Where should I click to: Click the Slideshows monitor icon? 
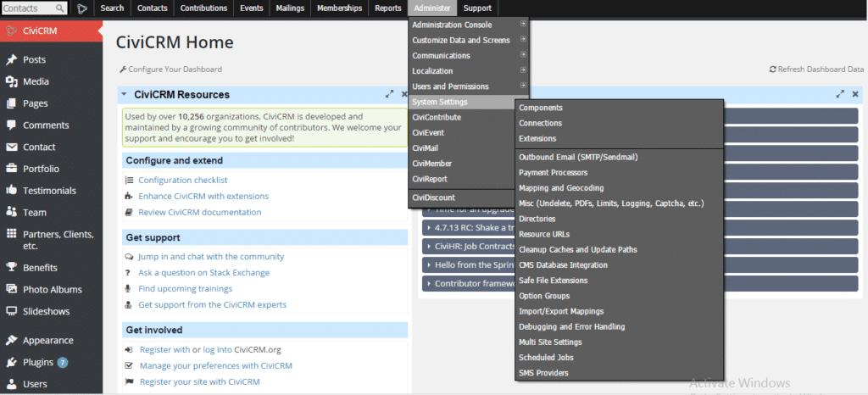11,311
